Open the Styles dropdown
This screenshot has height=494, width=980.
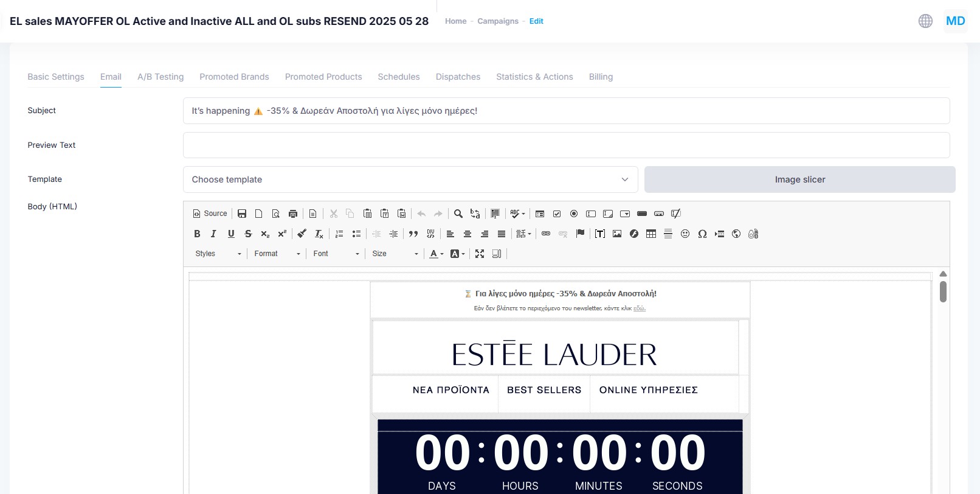click(x=218, y=254)
